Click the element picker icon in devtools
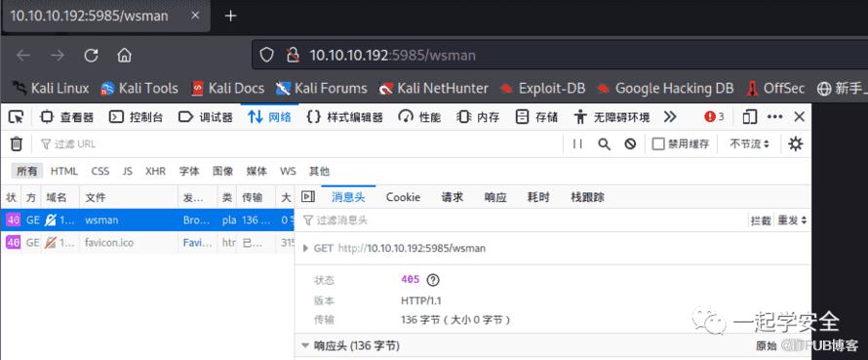The height and width of the screenshot is (360, 868). point(17,117)
